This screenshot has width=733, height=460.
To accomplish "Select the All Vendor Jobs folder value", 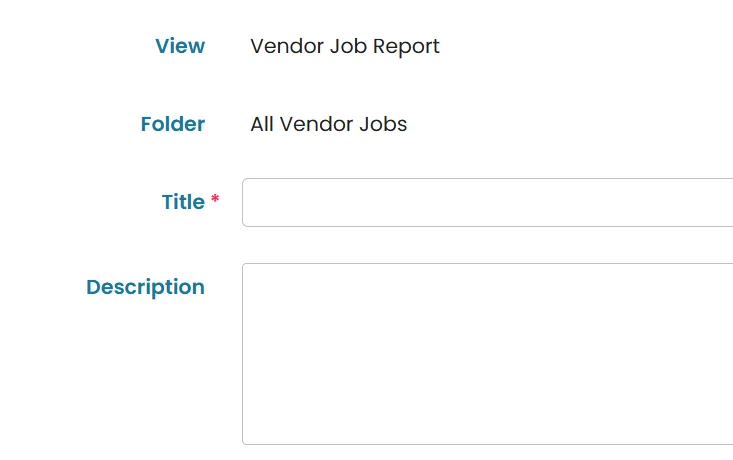I will click(329, 124).
